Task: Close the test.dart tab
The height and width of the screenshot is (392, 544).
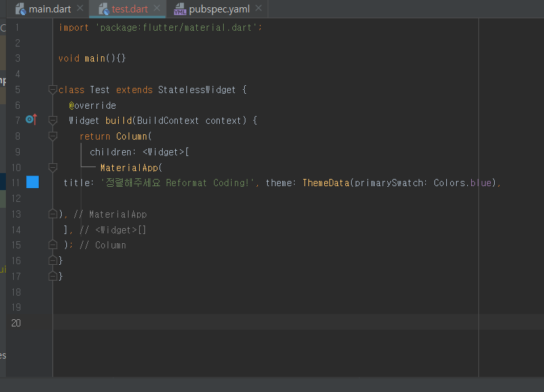Action: coord(157,8)
